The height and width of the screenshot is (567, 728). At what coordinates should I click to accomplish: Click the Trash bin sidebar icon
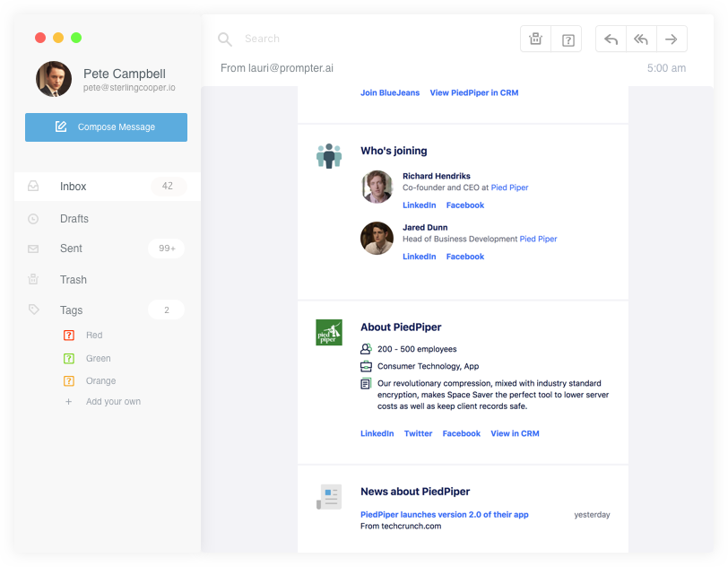[x=33, y=279]
